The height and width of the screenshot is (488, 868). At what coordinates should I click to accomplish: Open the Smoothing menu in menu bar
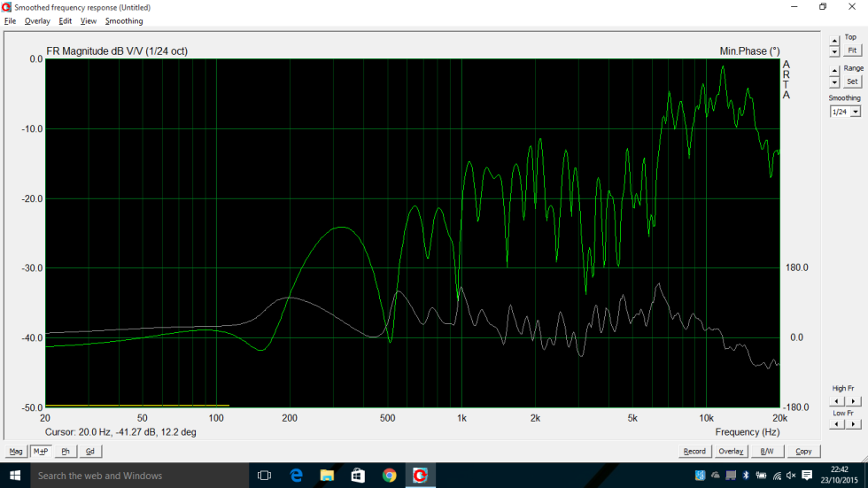[x=124, y=20]
